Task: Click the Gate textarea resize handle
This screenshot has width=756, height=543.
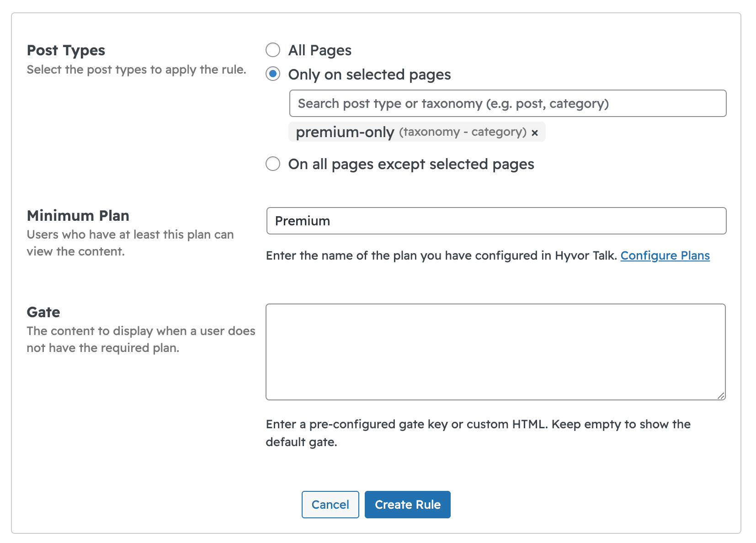Action: pyautogui.click(x=720, y=395)
